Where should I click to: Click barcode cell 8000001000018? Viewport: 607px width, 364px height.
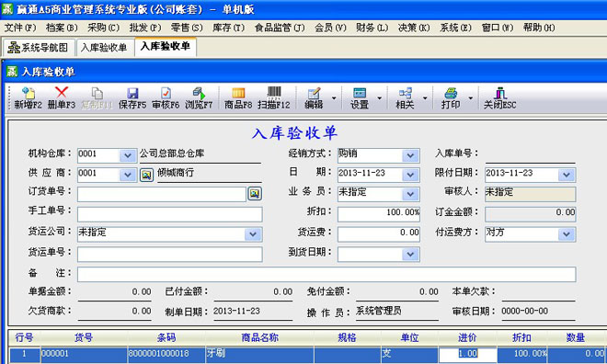coord(166,354)
